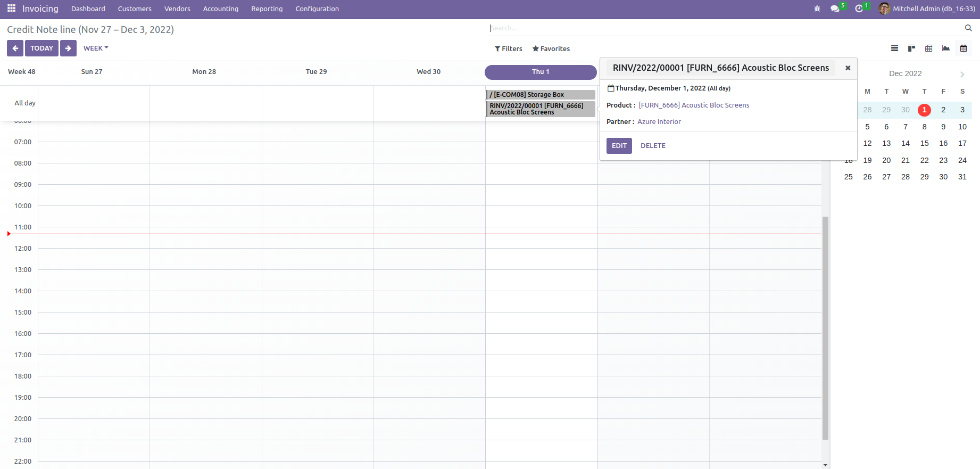Screen dimensions: 980x469
Task: Open the Favorites dropdown
Action: [551, 49]
